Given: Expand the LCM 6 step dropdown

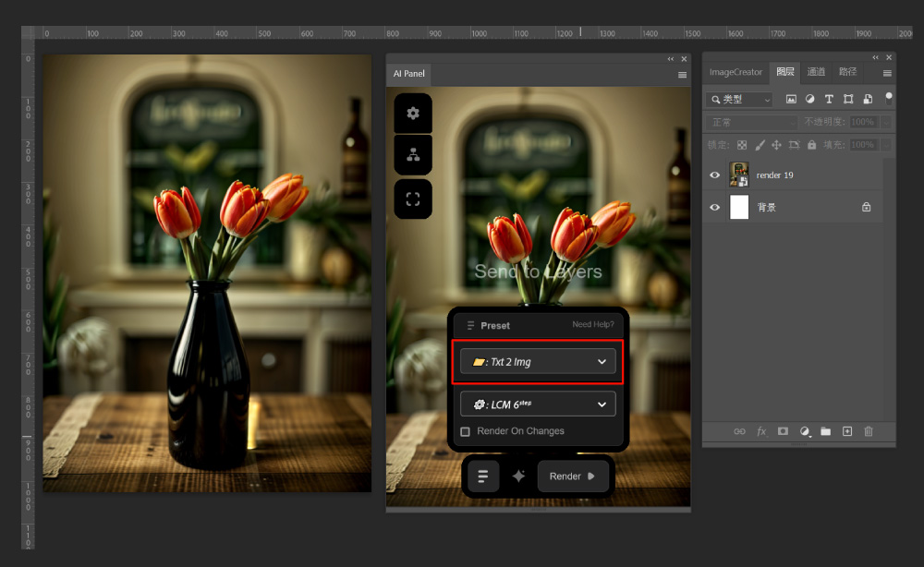Looking at the screenshot, I should pyautogui.click(x=538, y=404).
